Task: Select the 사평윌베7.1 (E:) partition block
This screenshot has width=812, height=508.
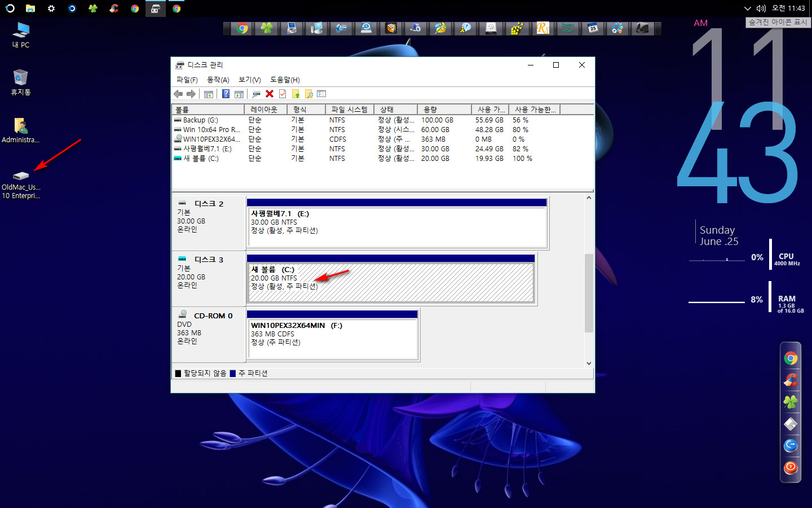Action: click(x=397, y=223)
